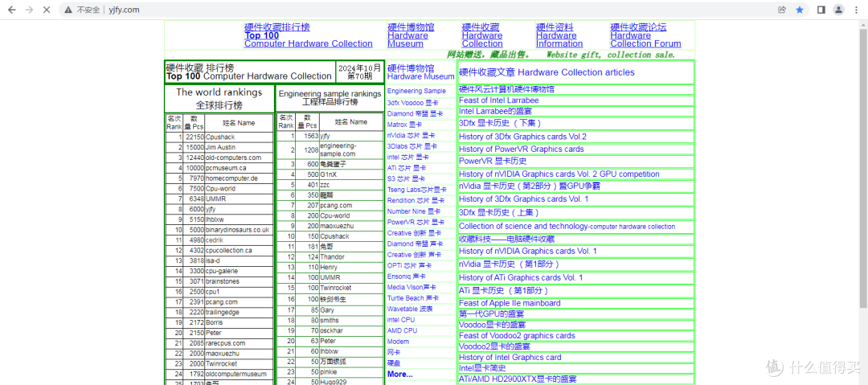Image resolution: width=868 pixels, height=385 pixels.
Task: Click homecomputer.de in world rankings
Action: (x=231, y=178)
